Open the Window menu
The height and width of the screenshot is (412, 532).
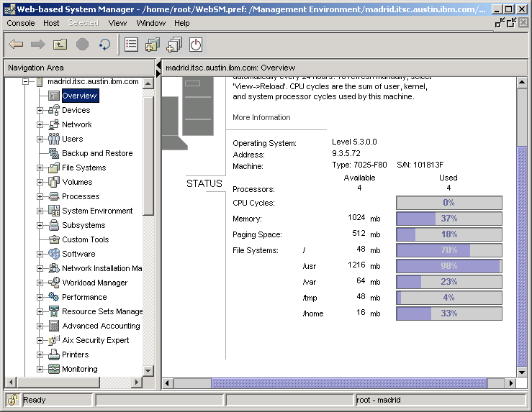(x=151, y=23)
